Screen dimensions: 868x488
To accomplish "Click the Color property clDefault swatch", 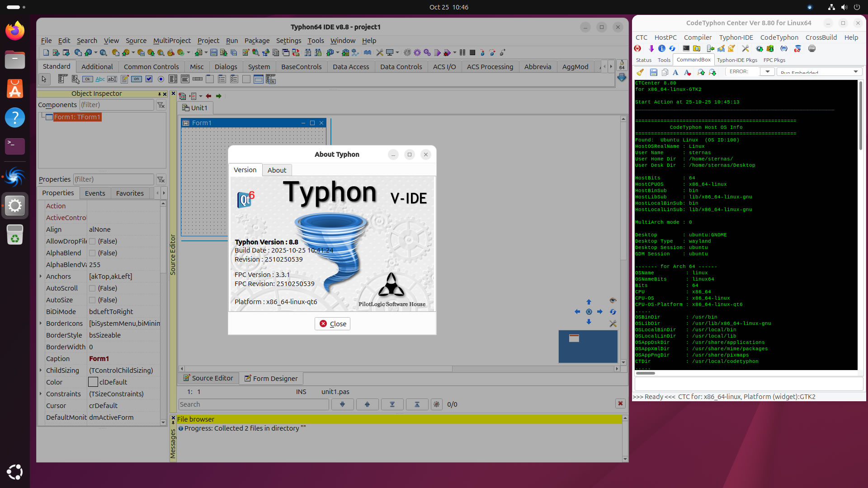I will pyautogui.click(x=93, y=382).
